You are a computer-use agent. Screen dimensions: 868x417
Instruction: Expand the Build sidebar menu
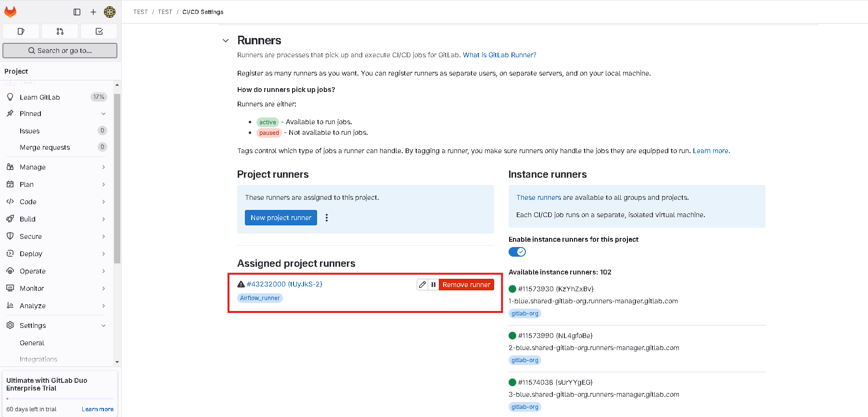[x=56, y=219]
